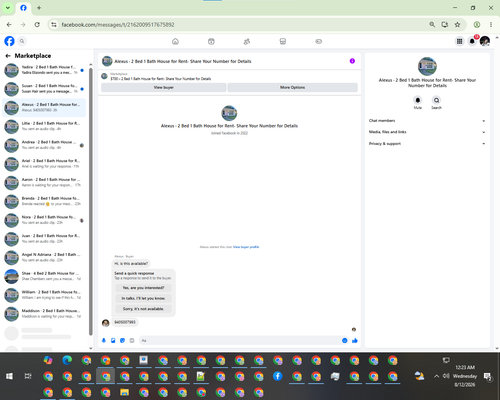Open account profile picture menu
This screenshot has width=500, height=400.
485,41
